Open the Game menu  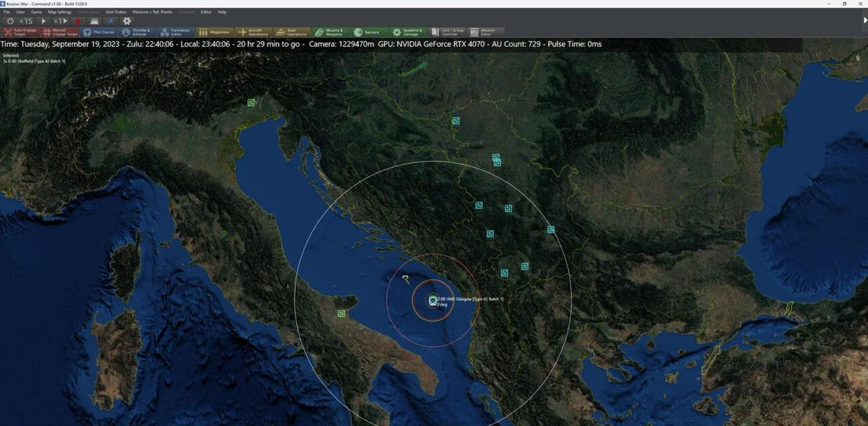[36, 12]
